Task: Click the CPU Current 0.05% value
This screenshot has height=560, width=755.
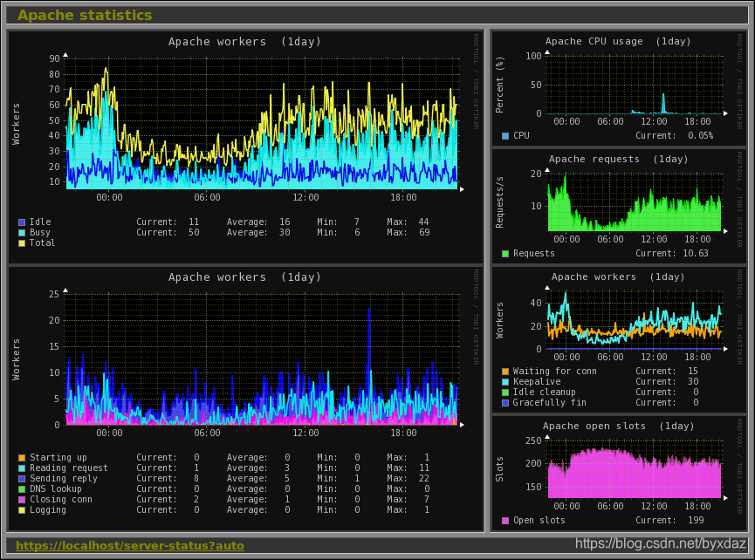Action: (700, 136)
